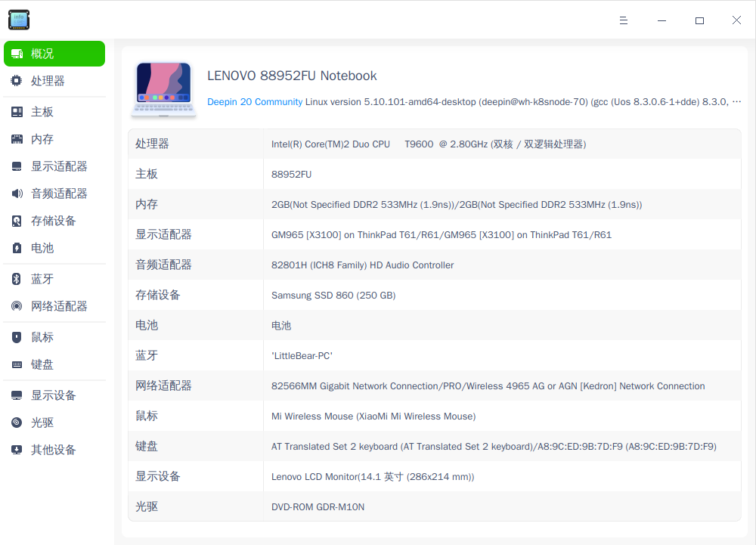Click the 2GB DDR2 533MHz memory value
The image size is (756, 545).
click(457, 204)
